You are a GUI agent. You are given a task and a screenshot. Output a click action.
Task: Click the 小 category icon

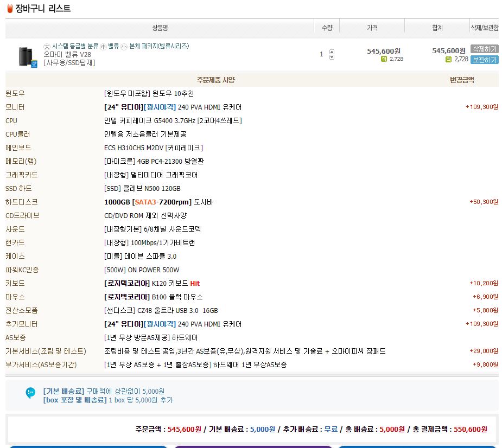click(124, 47)
